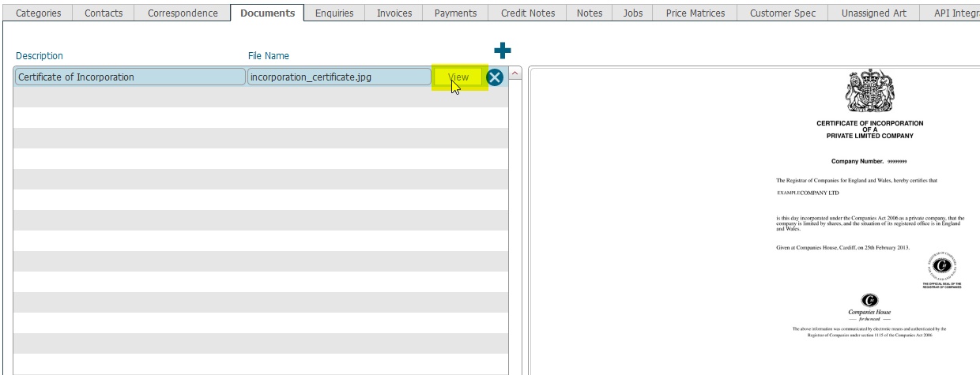
Task: Switch to the Jobs tab
Action: click(x=633, y=13)
